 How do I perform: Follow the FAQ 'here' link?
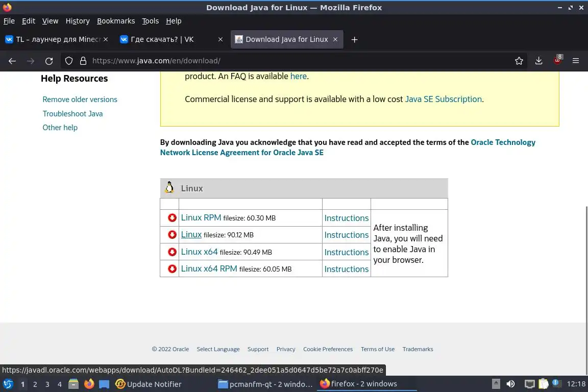tap(299, 76)
